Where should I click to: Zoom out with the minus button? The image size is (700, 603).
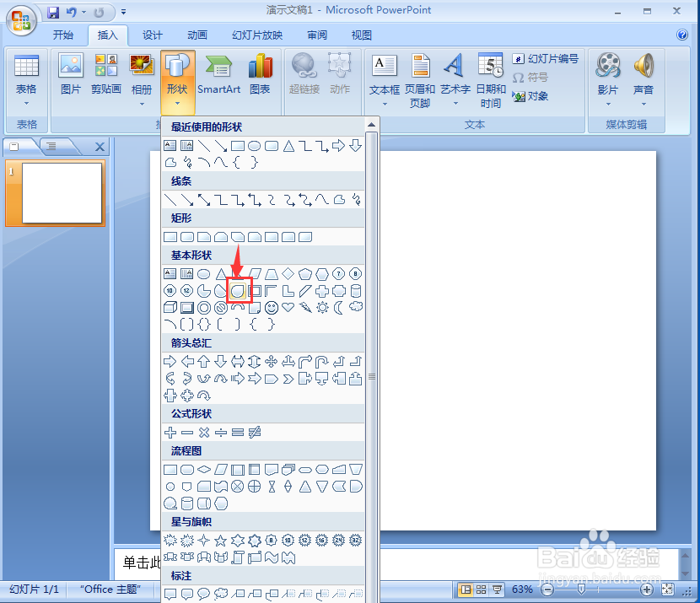tap(547, 590)
